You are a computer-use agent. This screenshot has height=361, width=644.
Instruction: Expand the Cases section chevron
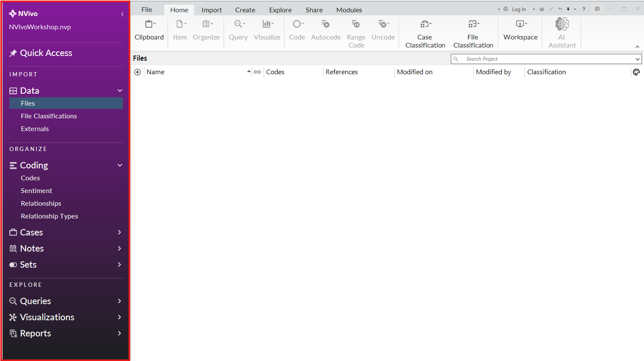pos(119,232)
